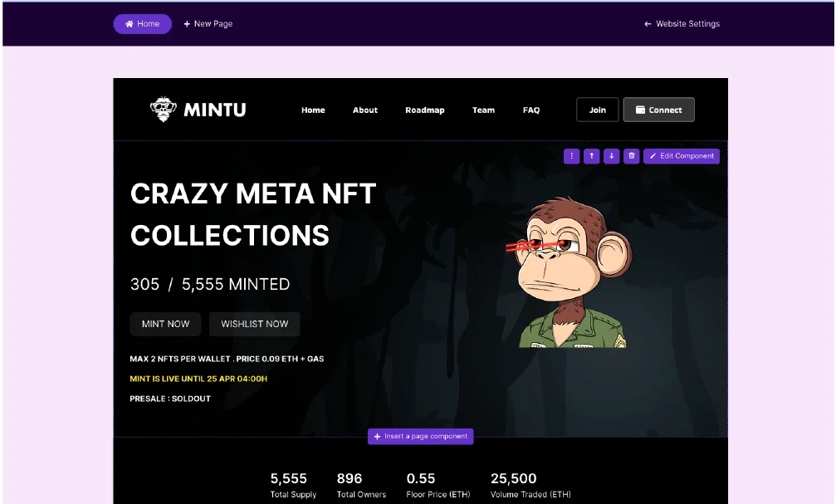This screenshot has width=836, height=504.
Task: Go to the Home page tab
Action: 142,24
